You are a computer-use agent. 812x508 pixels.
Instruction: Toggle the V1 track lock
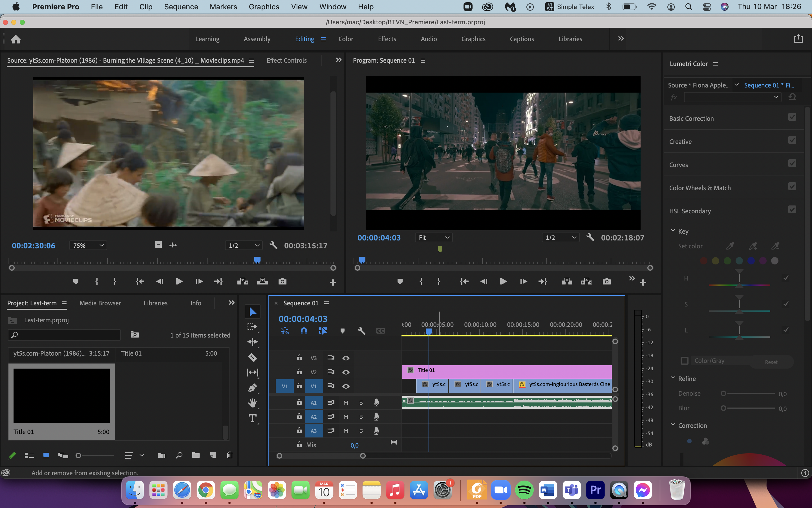coord(299,386)
